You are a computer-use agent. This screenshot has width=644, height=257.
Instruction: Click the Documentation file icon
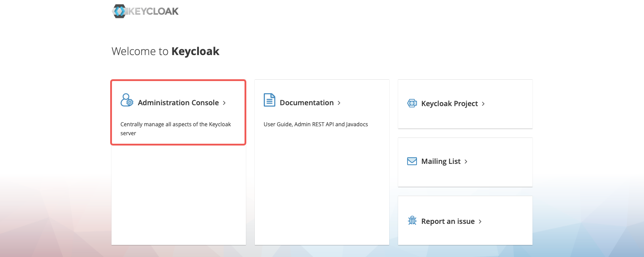point(269,100)
